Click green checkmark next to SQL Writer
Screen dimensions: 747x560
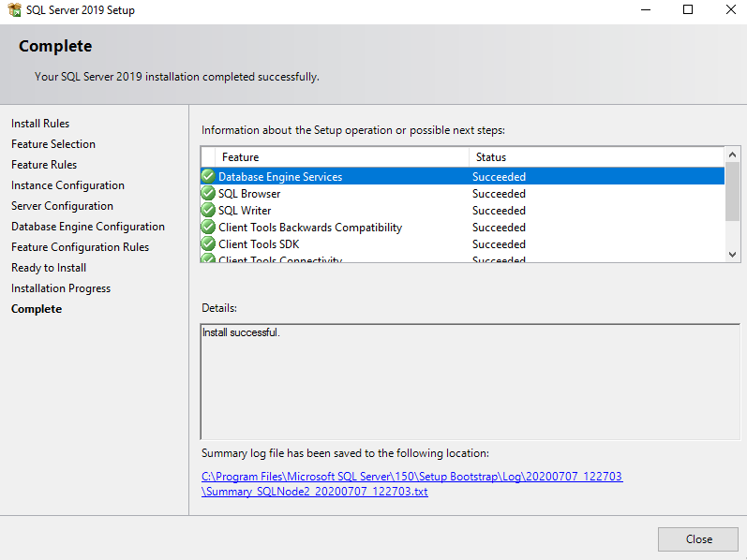point(208,210)
